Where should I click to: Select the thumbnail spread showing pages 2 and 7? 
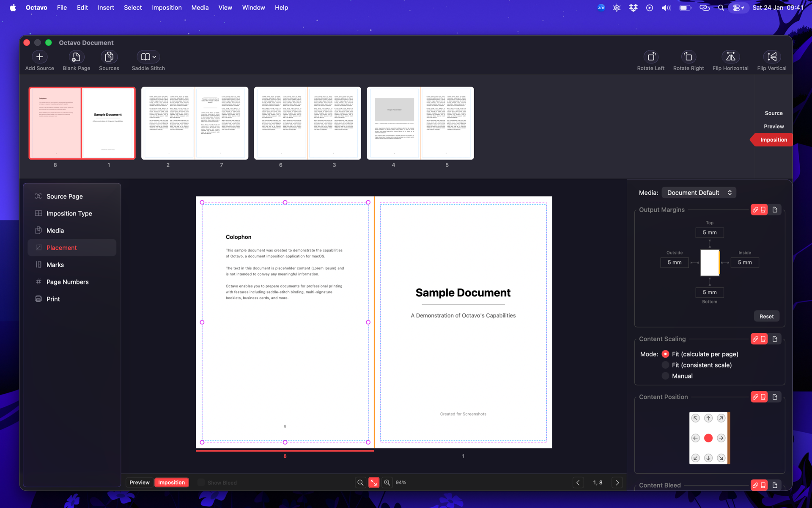tap(195, 123)
